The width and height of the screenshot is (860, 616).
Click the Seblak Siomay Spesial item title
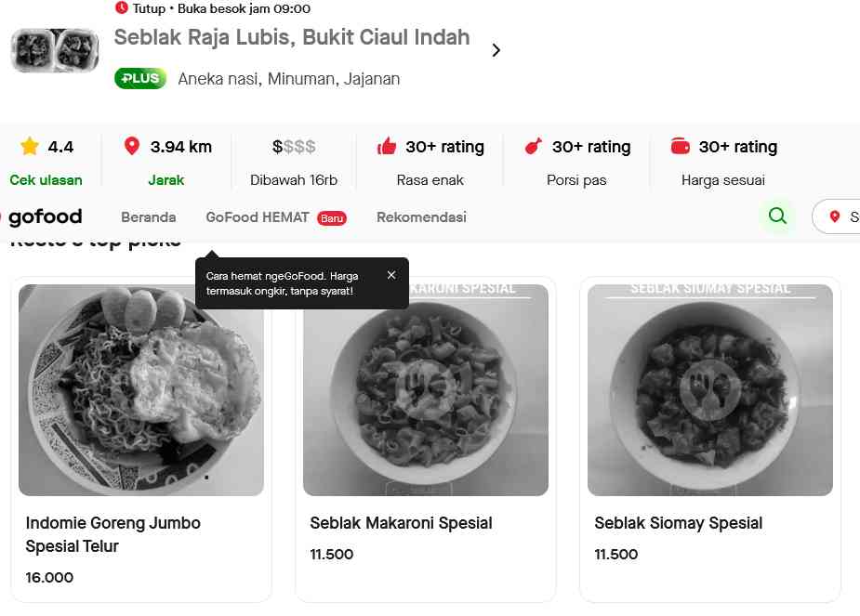(679, 523)
